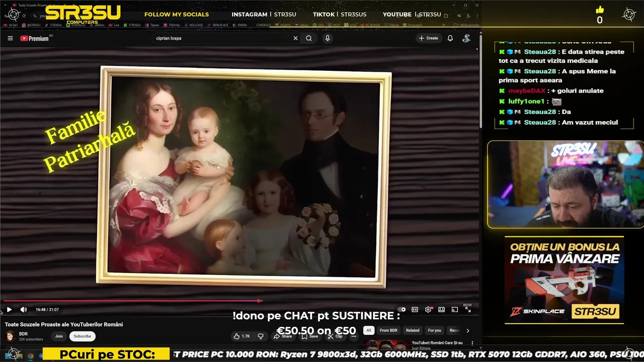Open YouTube notifications bell
644x362 pixels.
point(450,38)
